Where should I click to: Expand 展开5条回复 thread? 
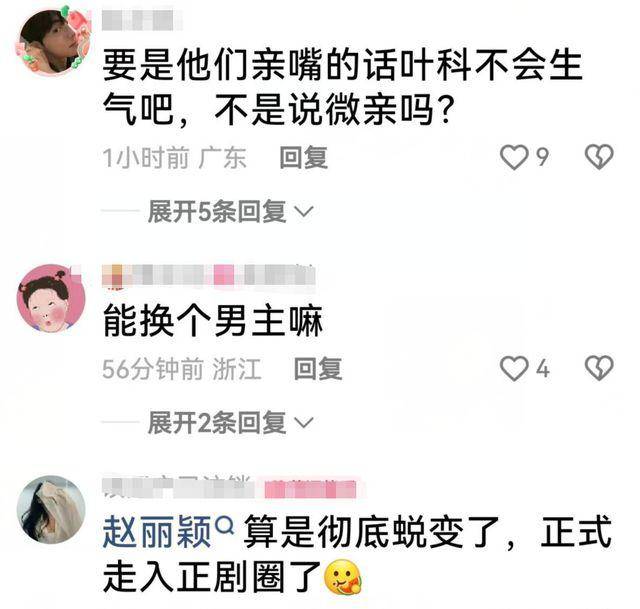pyautogui.click(x=230, y=211)
